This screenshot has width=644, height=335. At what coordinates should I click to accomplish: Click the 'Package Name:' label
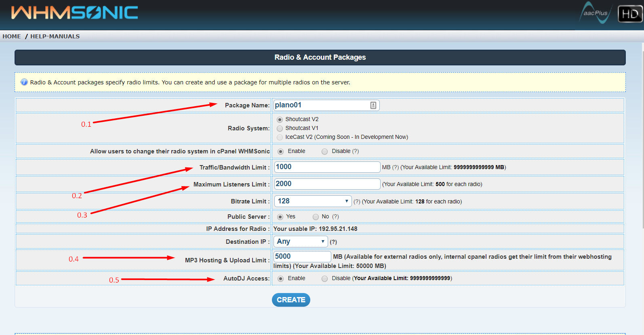pyautogui.click(x=247, y=105)
